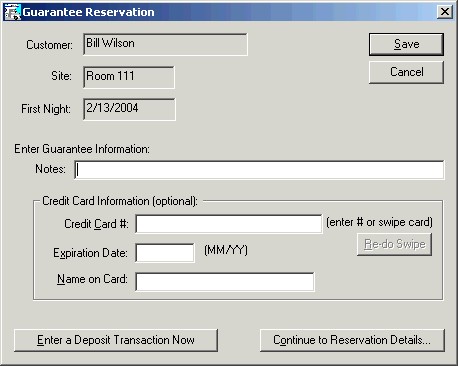
Task: Click the Name on Card label
Action: point(92,279)
